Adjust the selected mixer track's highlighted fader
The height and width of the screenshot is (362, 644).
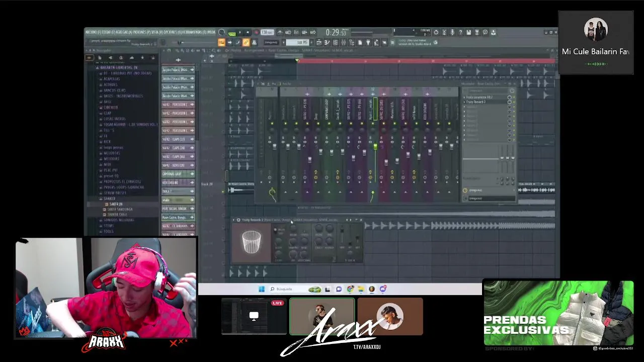[375, 146]
